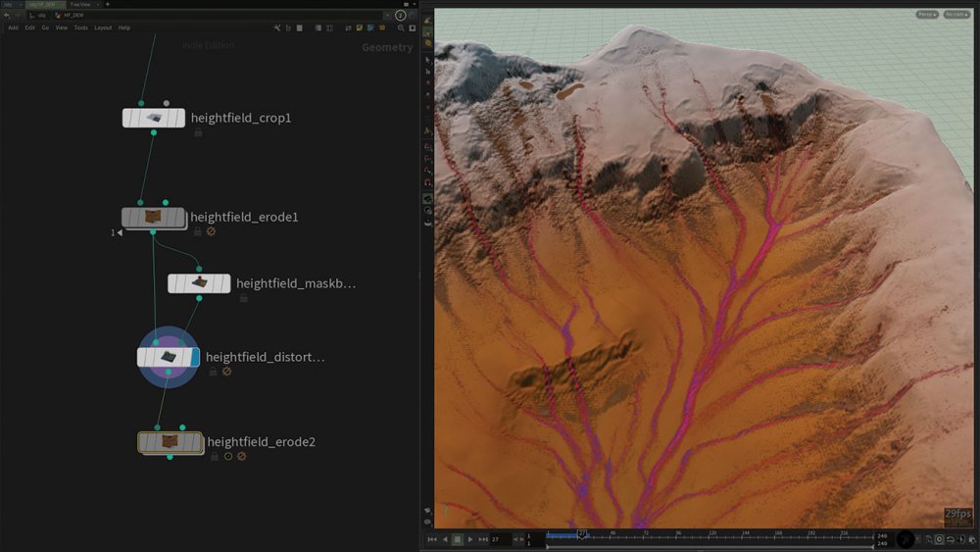Select the heightfield_erode2 node
The width and height of the screenshot is (980, 552).
pyautogui.click(x=170, y=442)
